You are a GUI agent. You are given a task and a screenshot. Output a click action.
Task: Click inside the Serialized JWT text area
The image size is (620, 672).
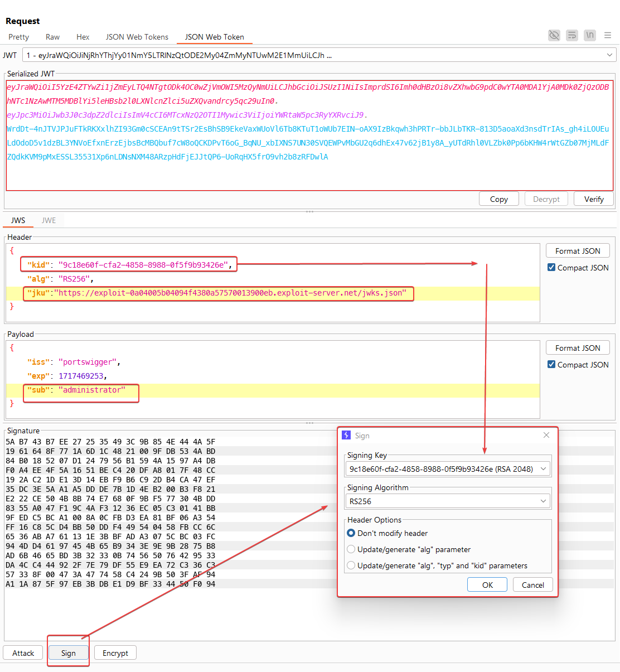[x=309, y=173]
